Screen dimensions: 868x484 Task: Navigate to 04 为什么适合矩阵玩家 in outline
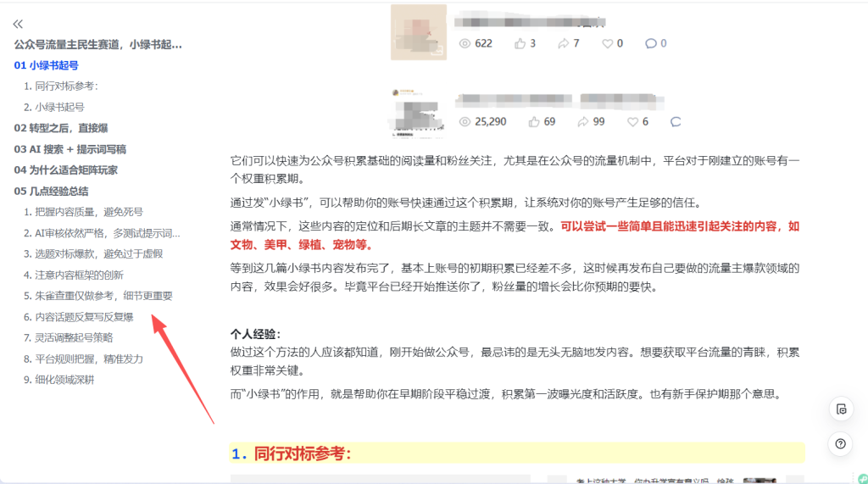pyautogui.click(x=66, y=170)
